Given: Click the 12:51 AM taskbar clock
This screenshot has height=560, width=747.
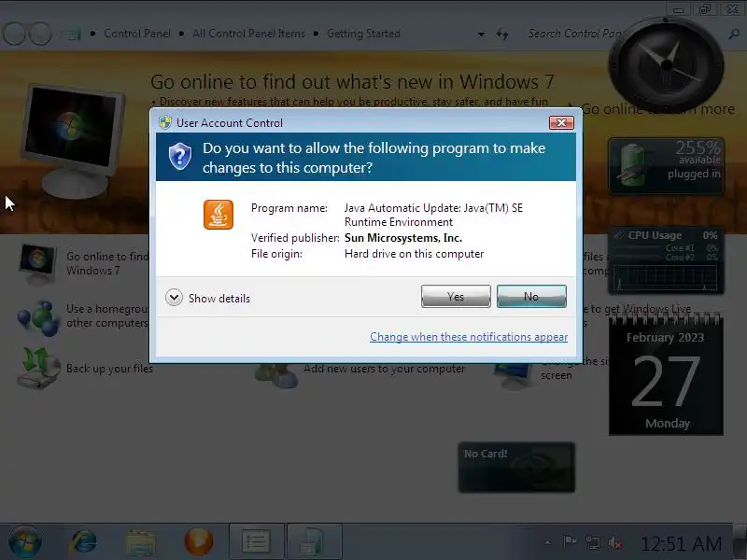Looking at the screenshot, I should tap(681, 543).
